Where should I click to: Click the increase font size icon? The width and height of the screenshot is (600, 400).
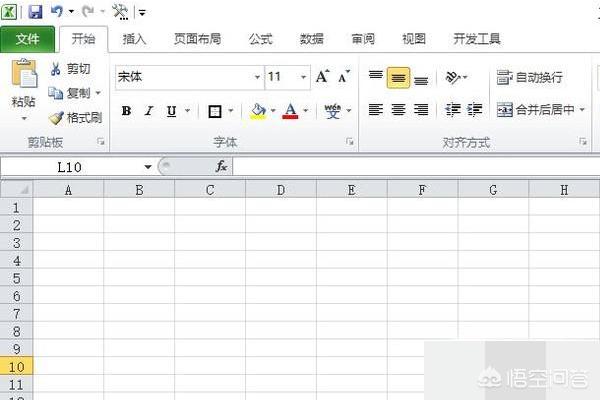pos(322,77)
